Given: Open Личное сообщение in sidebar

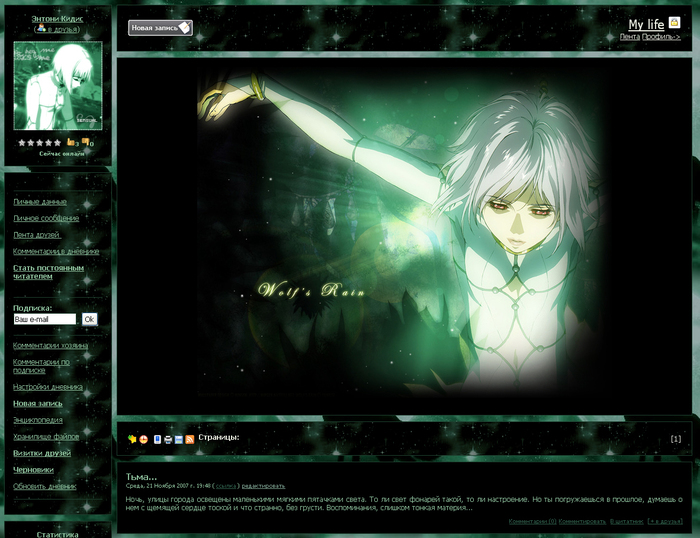Looking at the screenshot, I should 46,218.
